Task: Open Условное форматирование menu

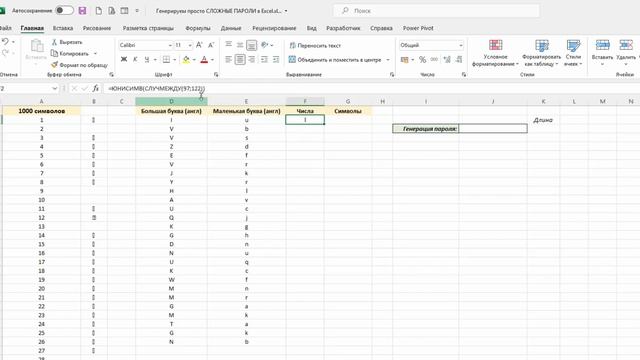Action: (495, 53)
